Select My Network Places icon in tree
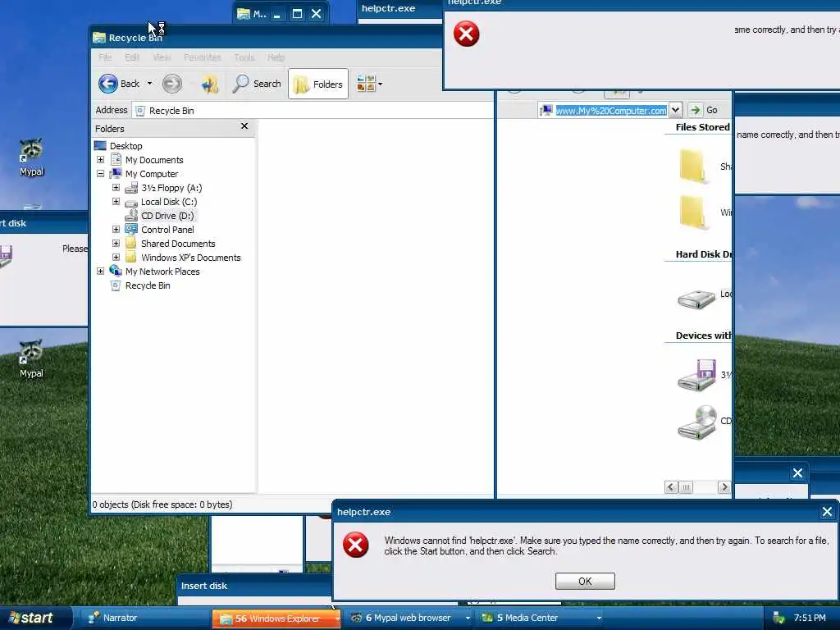 tap(116, 271)
